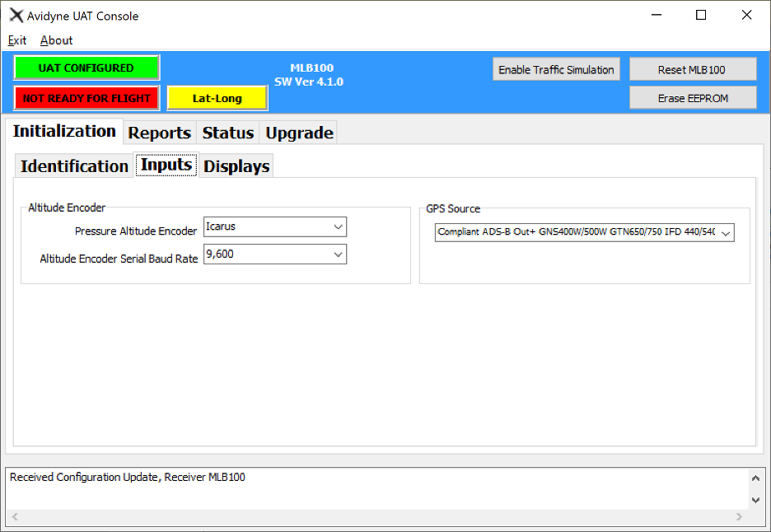Open the Displays sub-tab
The width and height of the screenshot is (771, 532).
[236, 166]
